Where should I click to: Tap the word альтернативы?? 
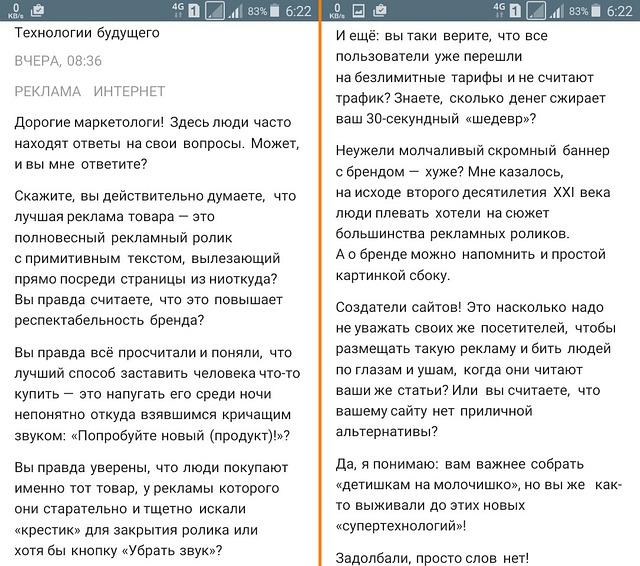coord(387,431)
